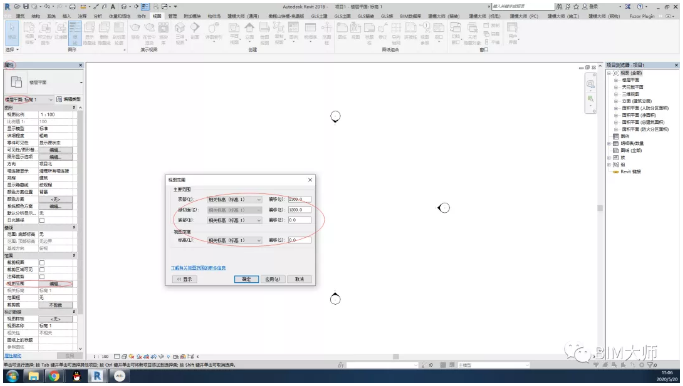Click Apply (应用) in View Range dialog
This screenshot has height=386, width=683.
click(273, 279)
